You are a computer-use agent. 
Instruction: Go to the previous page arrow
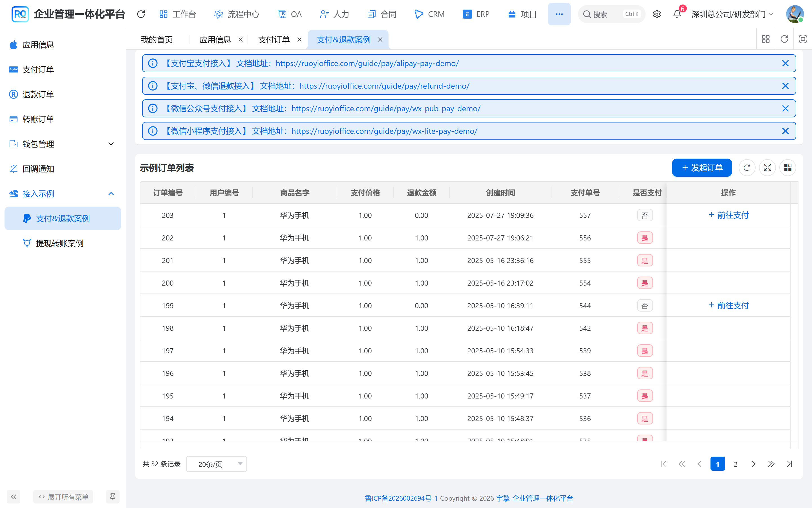click(x=700, y=464)
